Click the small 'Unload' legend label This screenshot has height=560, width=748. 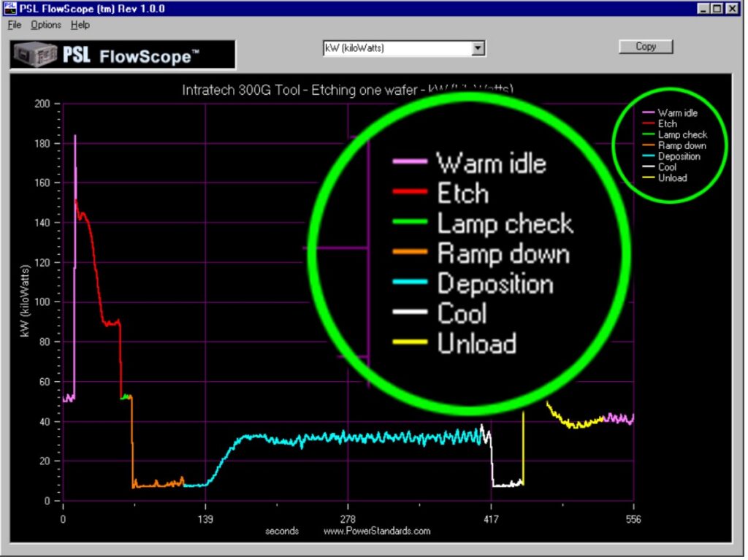[674, 178]
